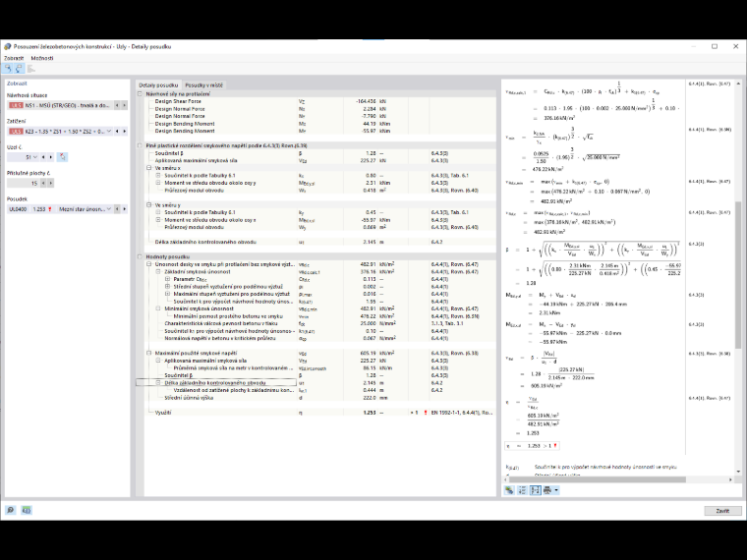Screen dimensions: 747x560
Task: Expand the Parametr CRd,c row
Action: pyautogui.click(x=168, y=279)
